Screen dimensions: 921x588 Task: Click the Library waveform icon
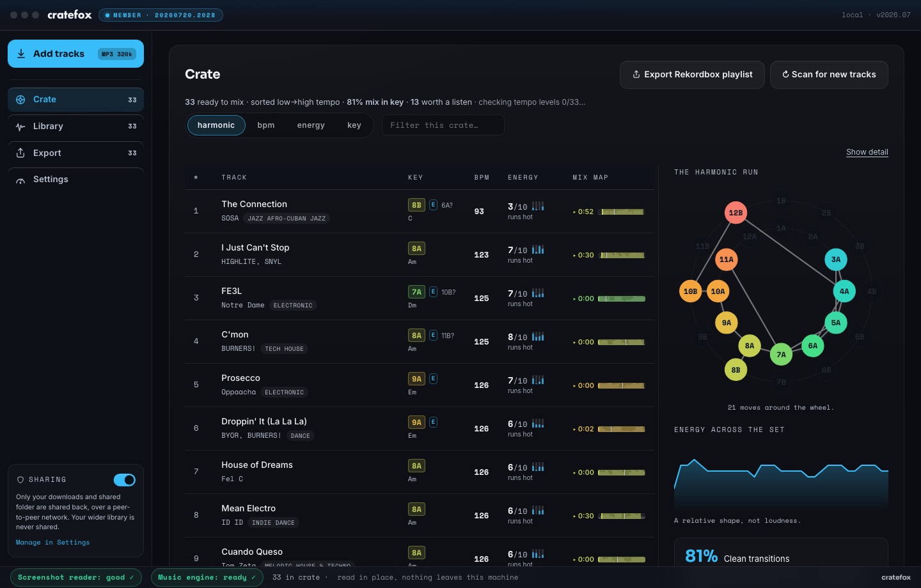tap(20, 127)
